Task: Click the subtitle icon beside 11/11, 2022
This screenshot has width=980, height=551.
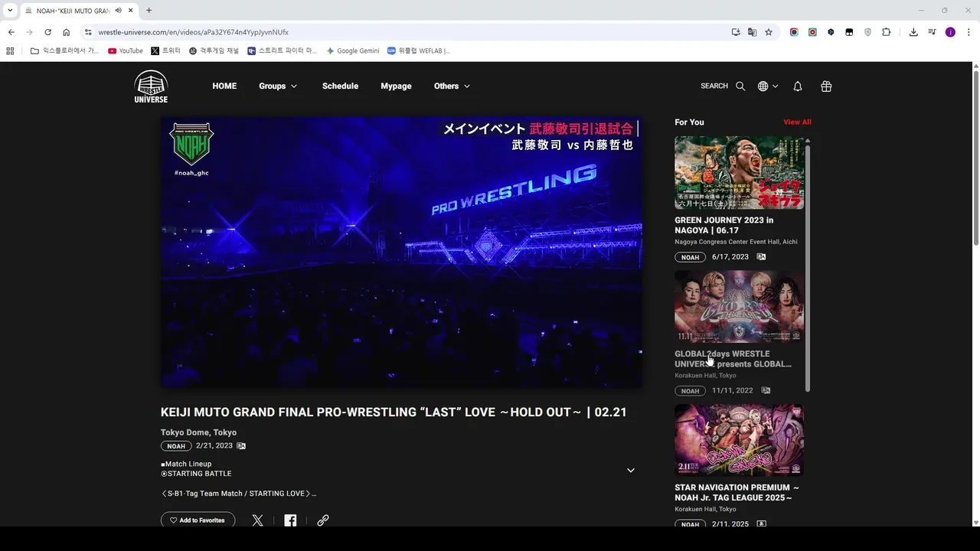Action: pos(766,391)
